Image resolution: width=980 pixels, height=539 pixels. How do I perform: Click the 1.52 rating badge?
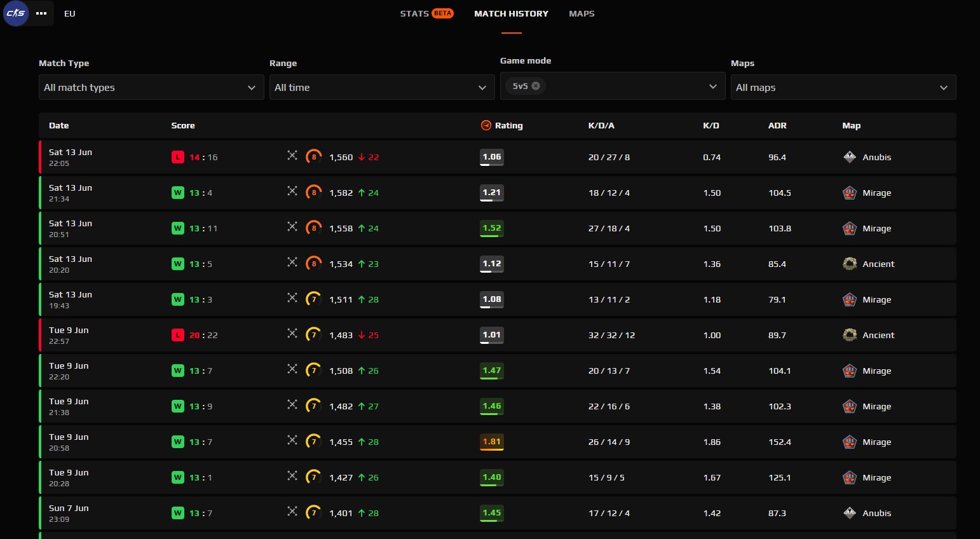[492, 228]
